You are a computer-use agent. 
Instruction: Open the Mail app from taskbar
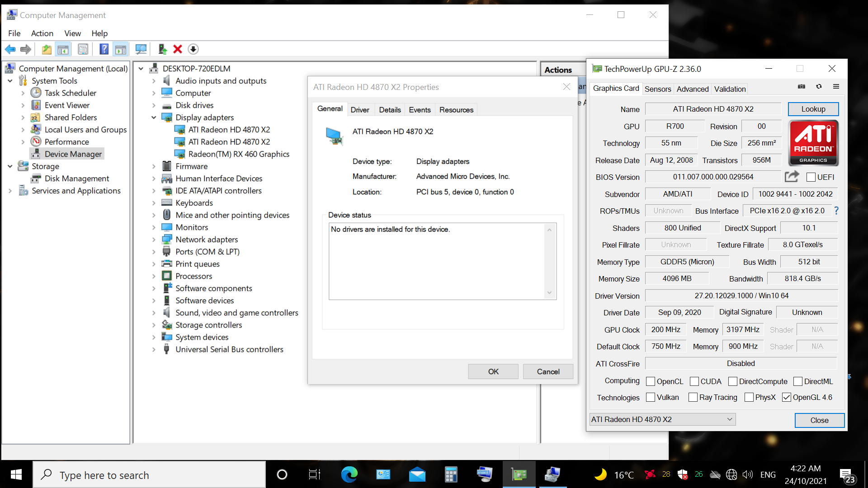point(417,474)
